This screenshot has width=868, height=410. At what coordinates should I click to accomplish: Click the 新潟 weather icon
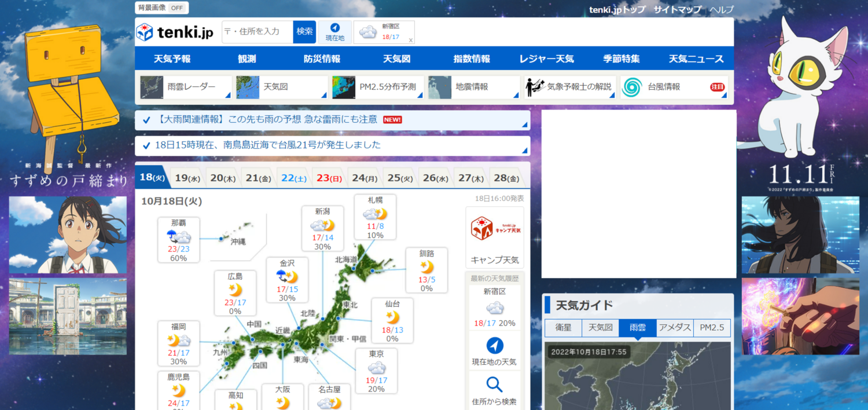[322, 225]
